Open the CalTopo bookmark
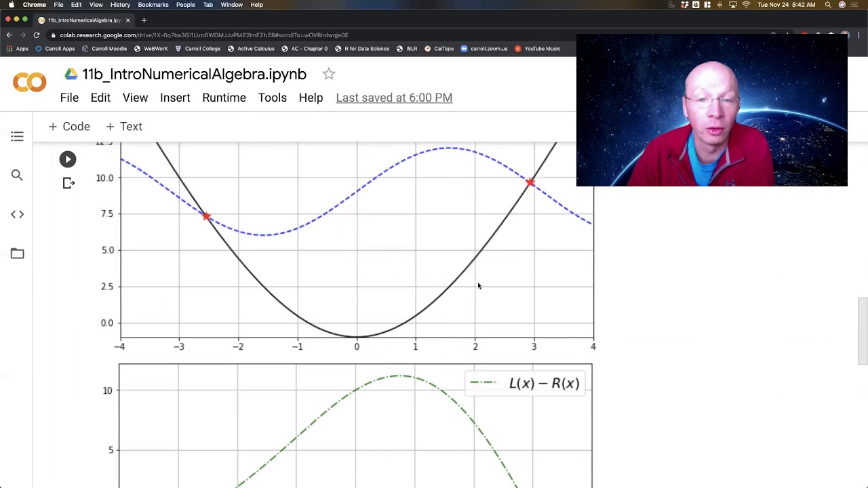This screenshot has width=868, height=488. click(439, 49)
